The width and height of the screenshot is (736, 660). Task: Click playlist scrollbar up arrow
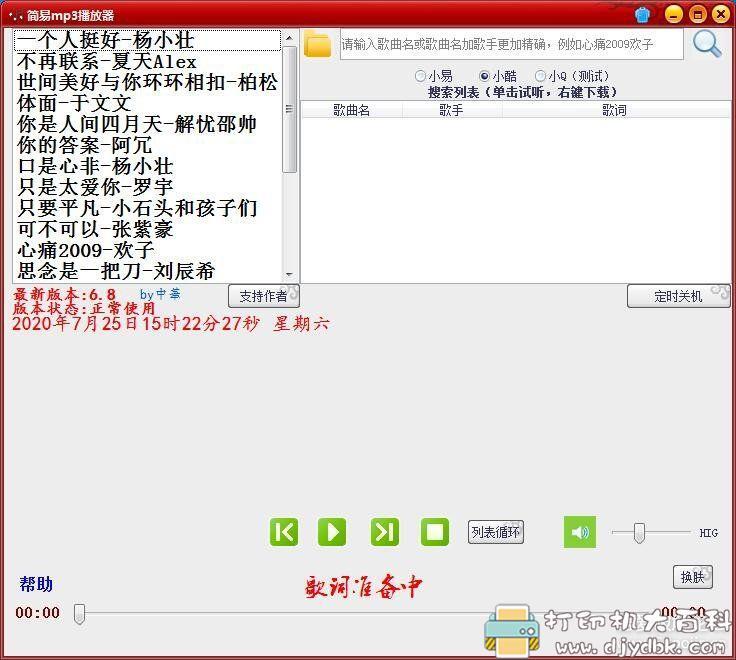click(289, 38)
